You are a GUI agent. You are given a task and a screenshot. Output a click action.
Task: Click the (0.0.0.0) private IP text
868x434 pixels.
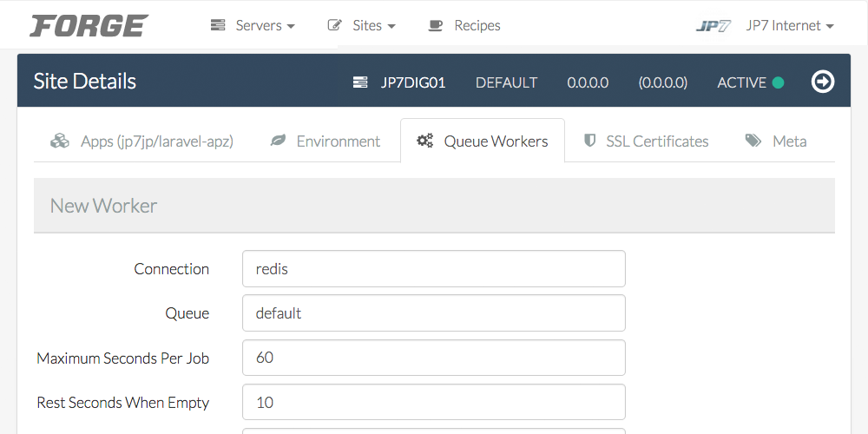click(662, 82)
